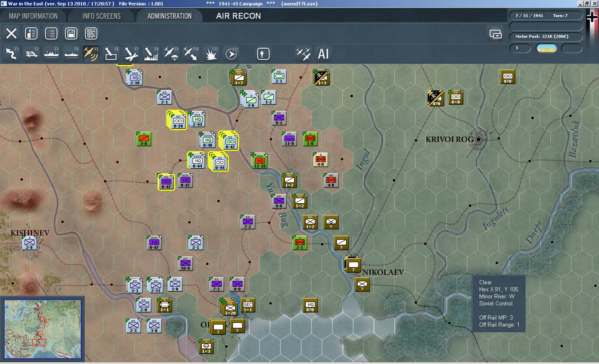Viewport: 599px width, 364px height.
Task: Select unit labeled 1-2
Action: pyautogui.click(x=268, y=97)
